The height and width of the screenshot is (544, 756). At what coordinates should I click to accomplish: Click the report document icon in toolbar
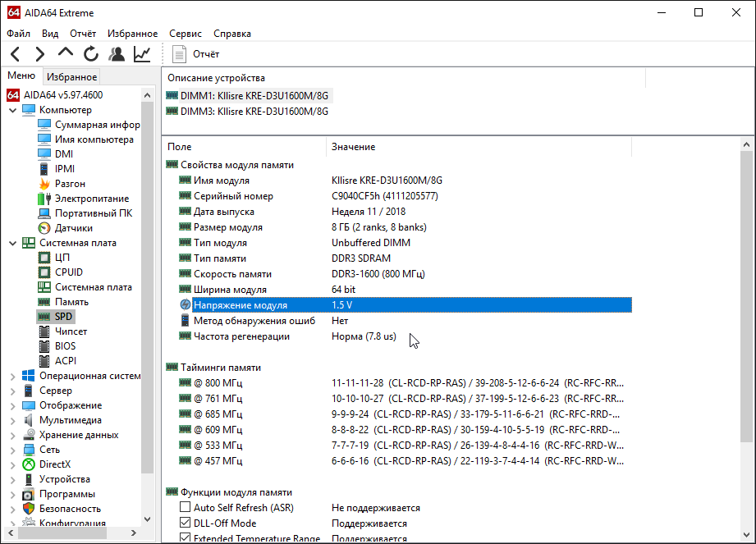pyautogui.click(x=179, y=54)
